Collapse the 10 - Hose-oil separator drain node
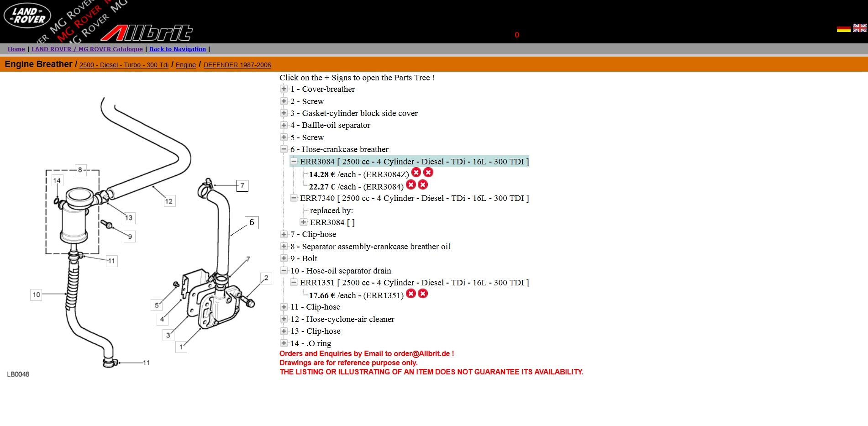The width and height of the screenshot is (868, 426). 284,271
